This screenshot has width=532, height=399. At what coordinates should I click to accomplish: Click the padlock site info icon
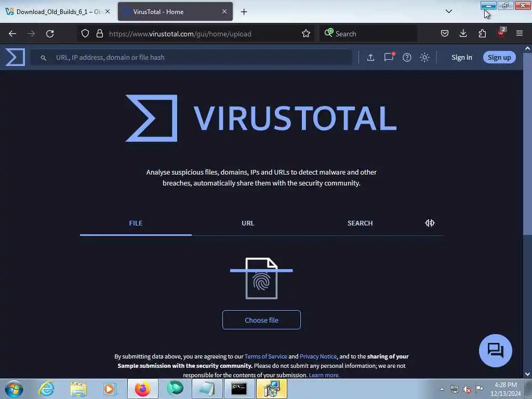pos(99,33)
